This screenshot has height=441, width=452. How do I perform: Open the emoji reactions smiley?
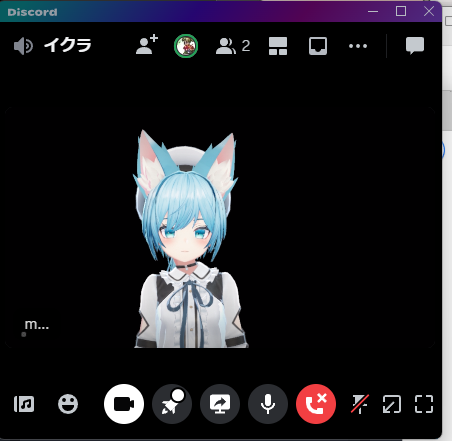pyautogui.click(x=68, y=404)
